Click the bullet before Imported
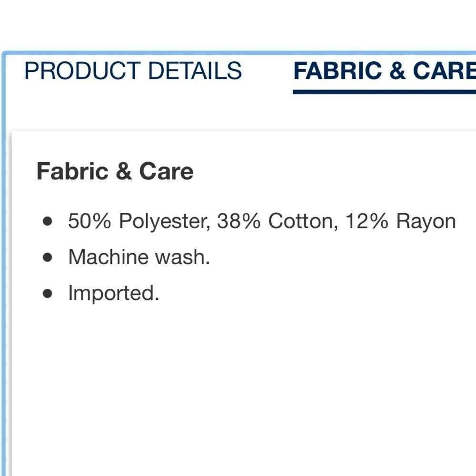This screenshot has width=476, height=476. pos(47,293)
